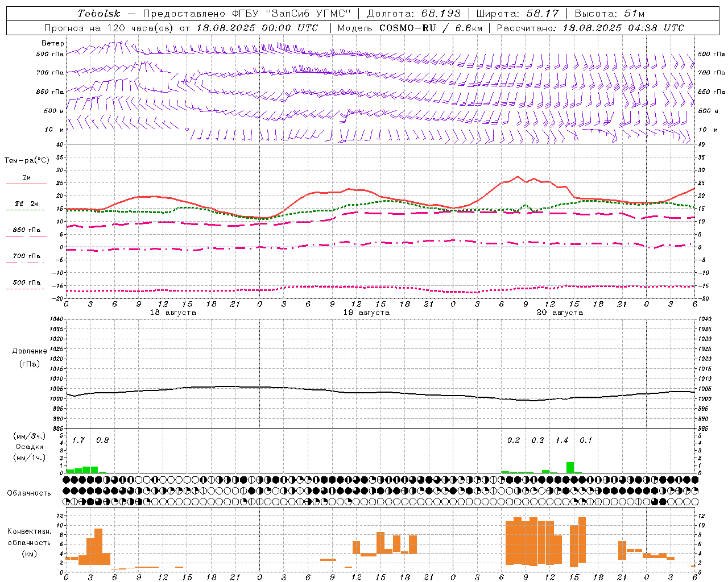Click the "Высота: 51м" value
The height and width of the screenshot is (582, 728).
609,14
